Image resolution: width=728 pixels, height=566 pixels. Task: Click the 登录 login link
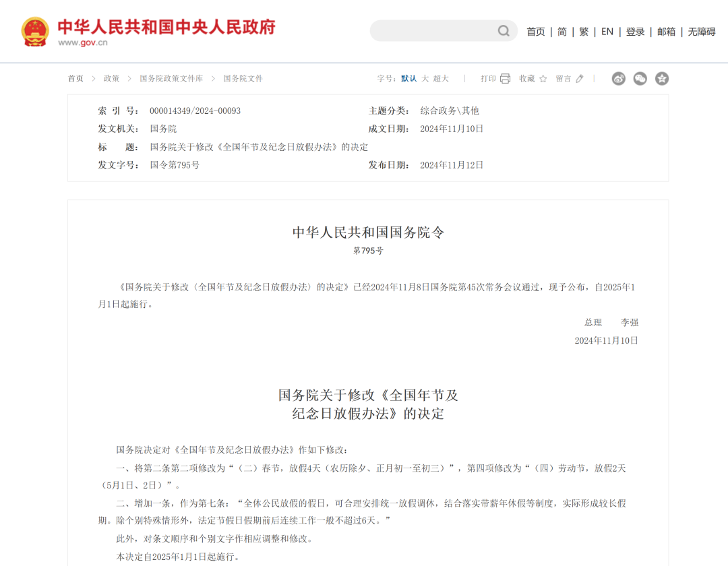click(635, 31)
